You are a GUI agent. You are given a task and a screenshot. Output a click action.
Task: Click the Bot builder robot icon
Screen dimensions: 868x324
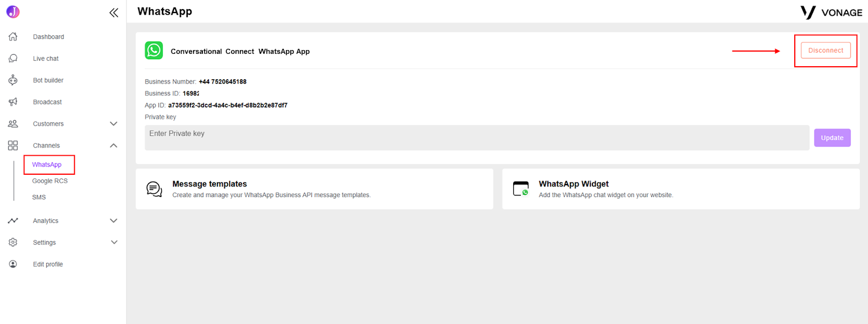coord(13,80)
